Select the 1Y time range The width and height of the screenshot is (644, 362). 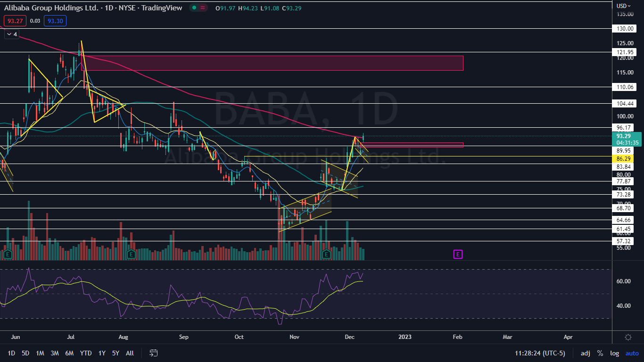click(102, 353)
